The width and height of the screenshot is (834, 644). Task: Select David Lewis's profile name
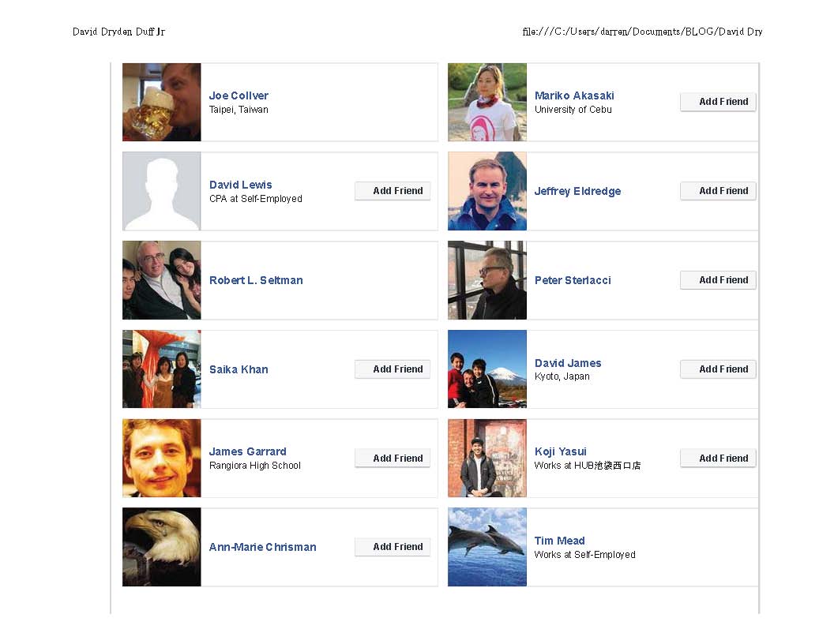pos(240,185)
